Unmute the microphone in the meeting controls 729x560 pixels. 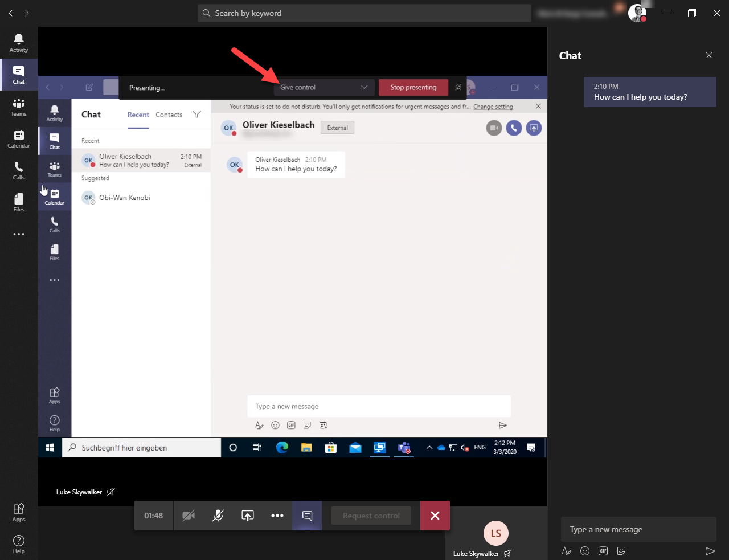point(218,516)
